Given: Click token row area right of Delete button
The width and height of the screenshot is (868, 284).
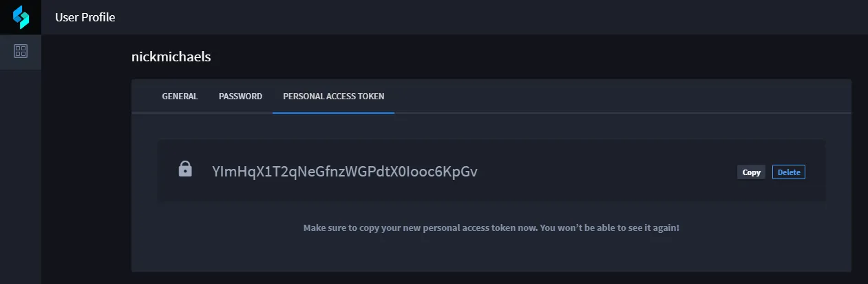Looking at the screenshot, I should [816, 172].
